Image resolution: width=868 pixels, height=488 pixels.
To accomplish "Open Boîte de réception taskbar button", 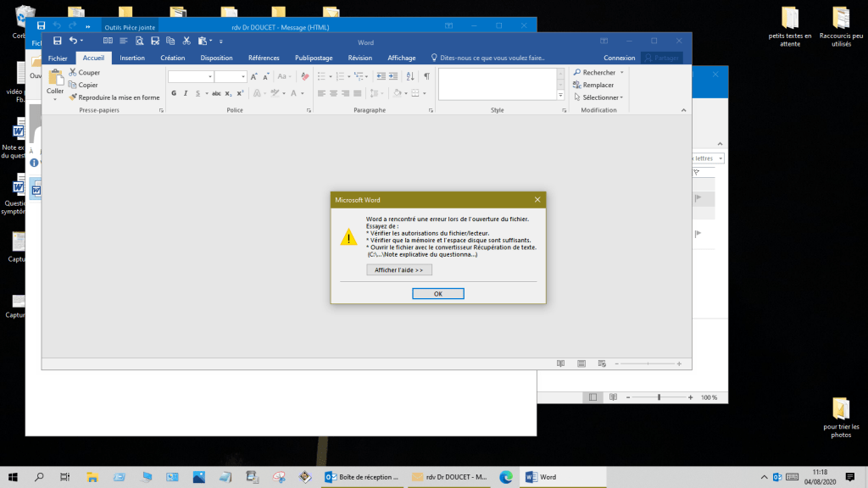I will coord(364,477).
